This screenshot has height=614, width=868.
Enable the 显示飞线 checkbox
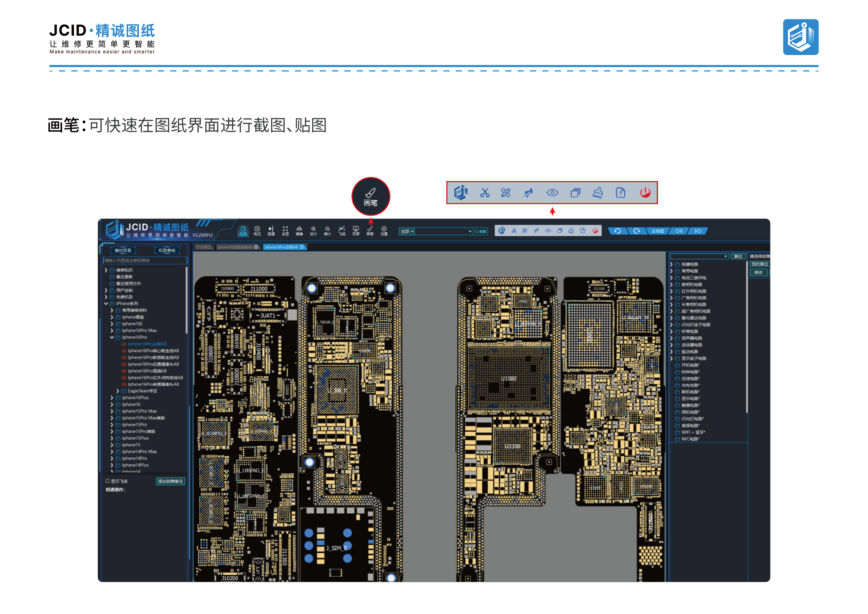point(107,481)
